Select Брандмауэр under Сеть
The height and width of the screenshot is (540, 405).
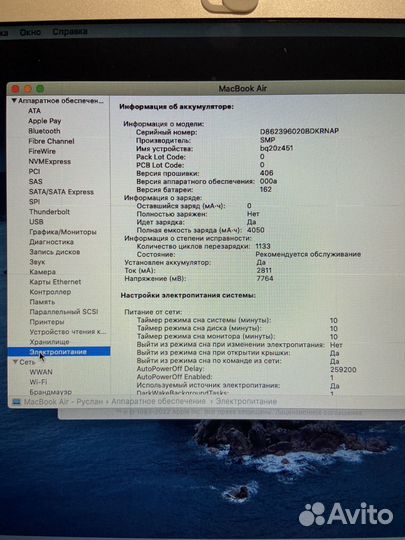coord(51,392)
